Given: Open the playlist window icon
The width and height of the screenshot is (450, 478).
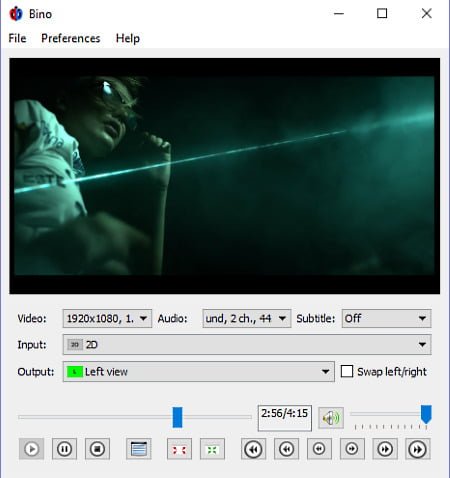Looking at the screenshot, I should pos(139,449).
